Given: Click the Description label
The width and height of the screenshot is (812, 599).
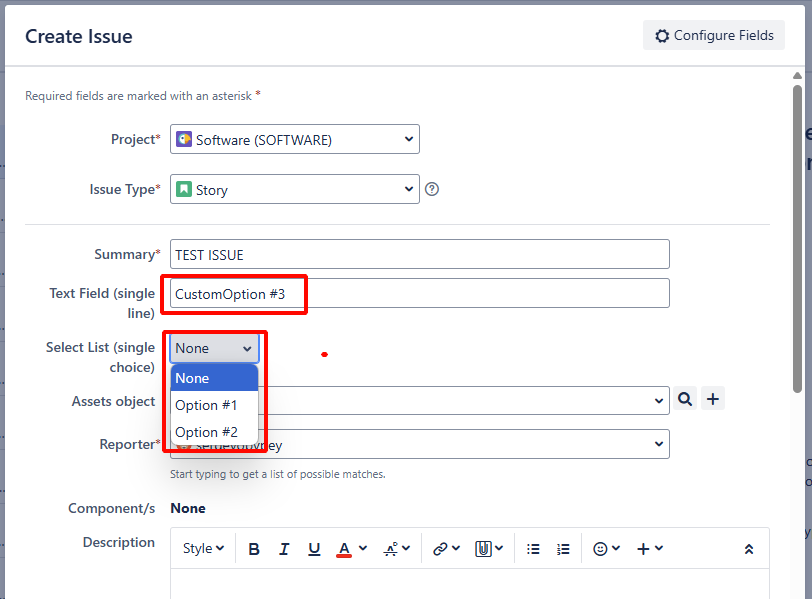Looking at the screenshot, I should click(x=119, y=542).
